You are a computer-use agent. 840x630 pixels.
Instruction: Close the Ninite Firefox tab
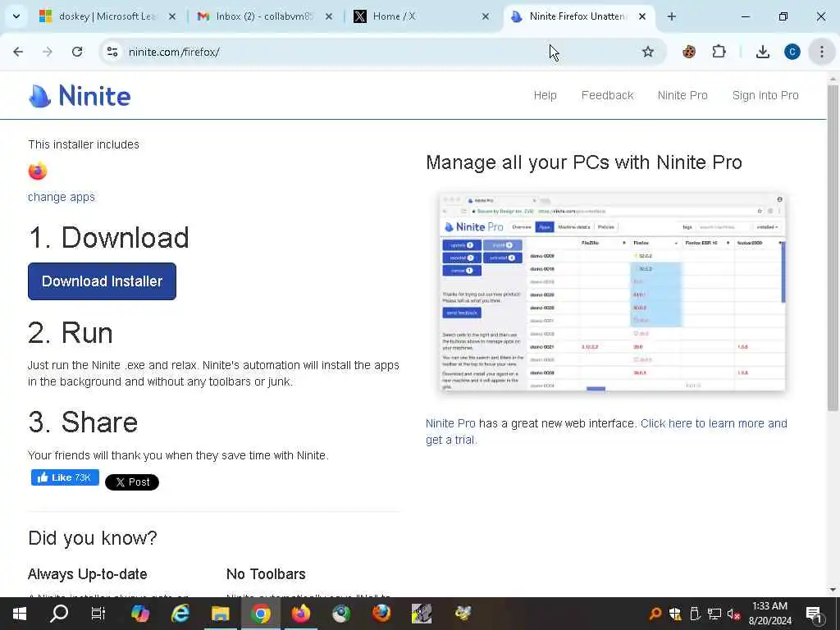(641, 16)
